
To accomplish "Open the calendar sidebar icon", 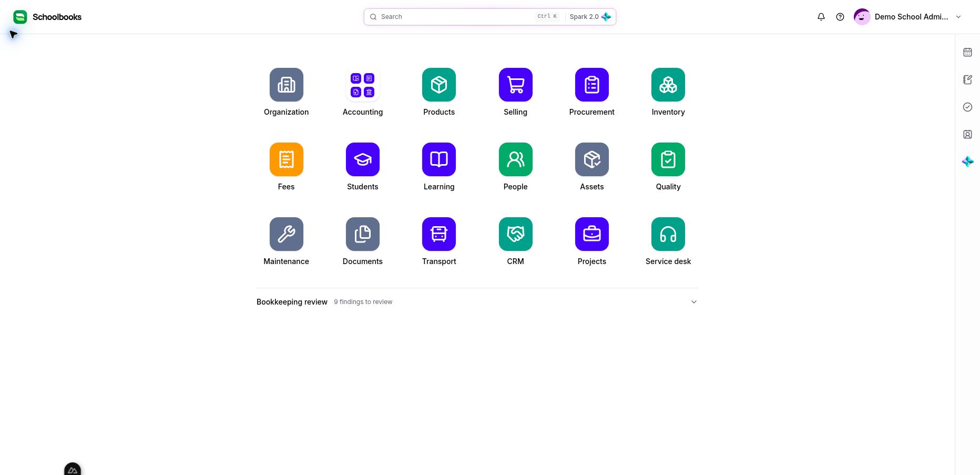I will [x=967, y=52].
